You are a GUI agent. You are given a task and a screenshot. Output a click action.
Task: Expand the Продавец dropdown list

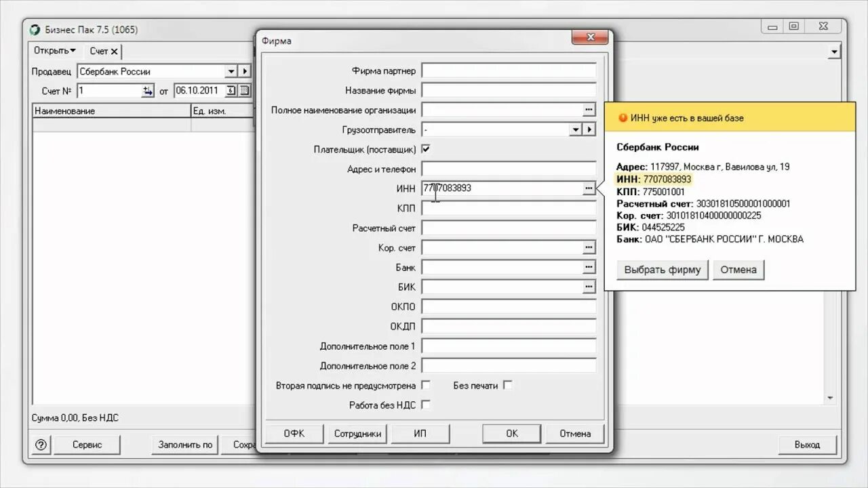pos(231,71)
